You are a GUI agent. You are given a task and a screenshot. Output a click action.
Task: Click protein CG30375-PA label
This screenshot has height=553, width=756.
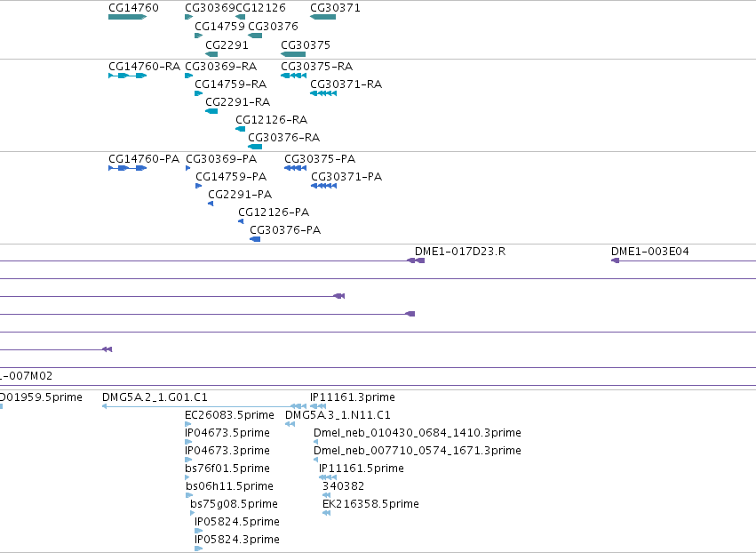(320, 159)
